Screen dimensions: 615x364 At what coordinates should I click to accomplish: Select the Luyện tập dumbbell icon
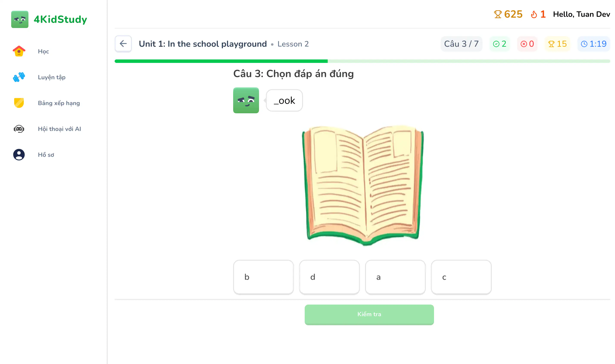point(19,77)
